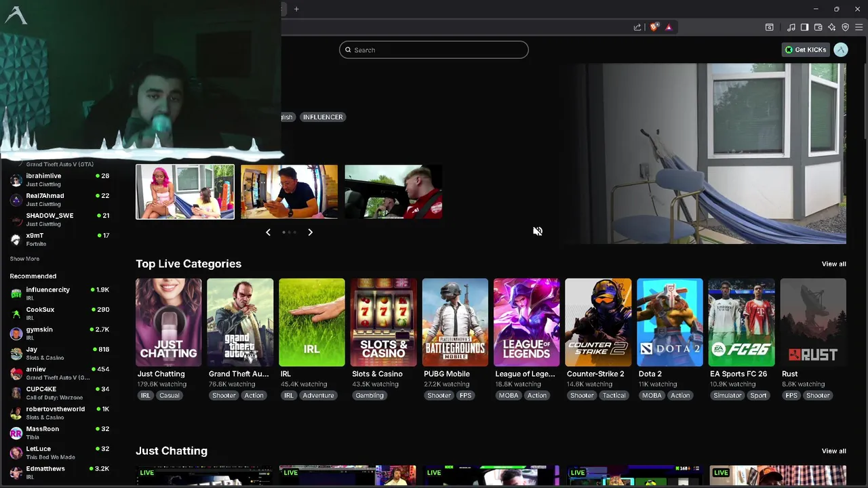Open Edmatthews channel avatar

pos(16,472)
